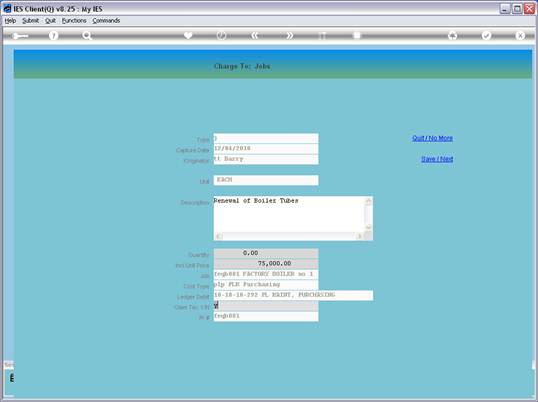The width and height of the screenshot is (538, 402).
Task: Click the Description scroll up arrow
Action: [369, 201]
